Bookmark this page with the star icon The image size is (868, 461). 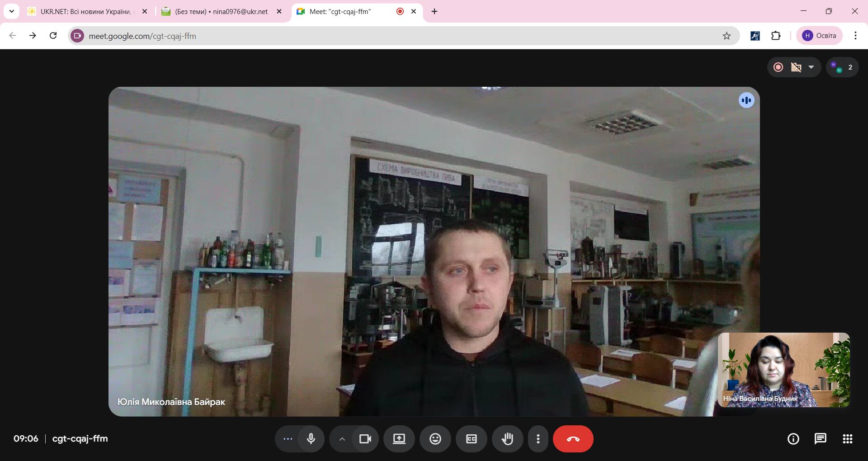tap(726, 36)
